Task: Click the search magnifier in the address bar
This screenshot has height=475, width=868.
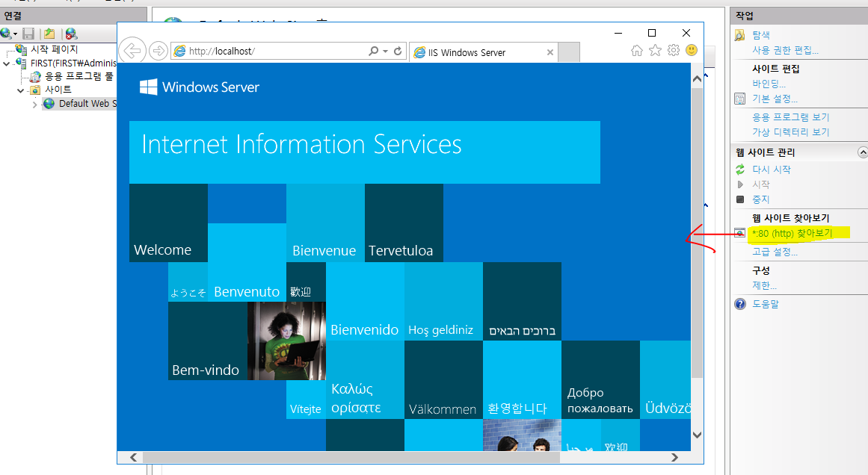Action: pos(374,51)
